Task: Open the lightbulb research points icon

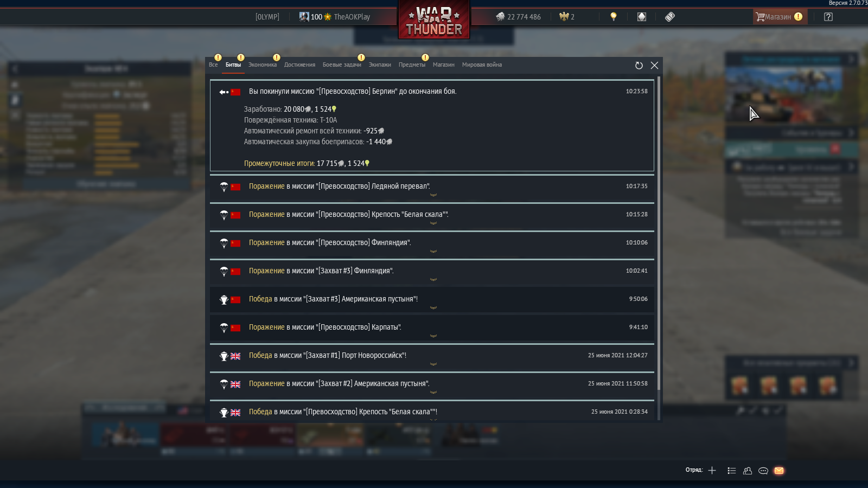Action: 614,17
